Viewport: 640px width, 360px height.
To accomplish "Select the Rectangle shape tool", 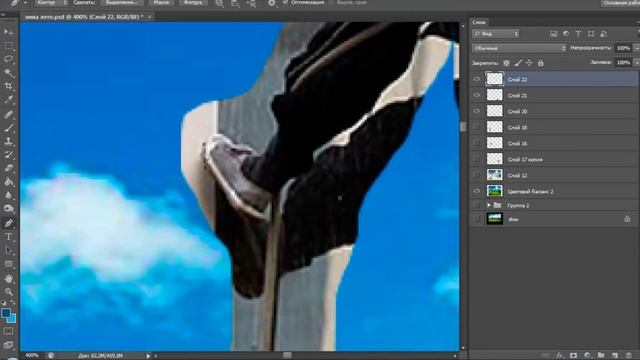I will (8, 264).
